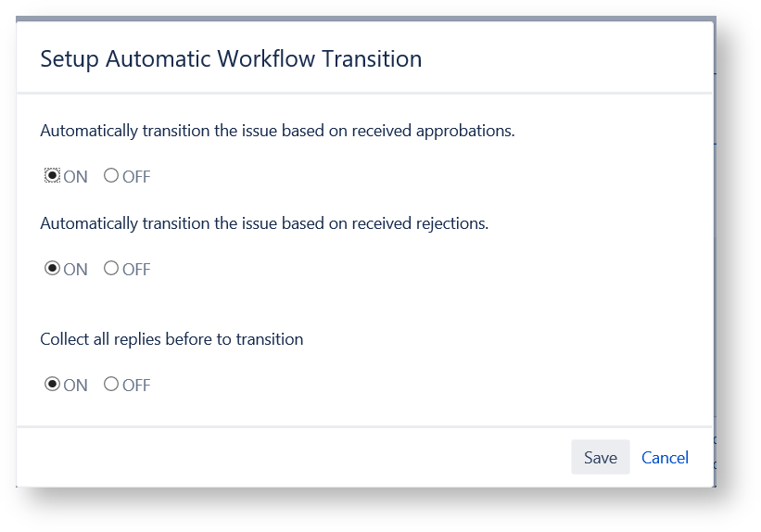Select ON for approbations auto-transition
Image resolution: width=761 pixels, height=532 pixels.
pos(53,176)
